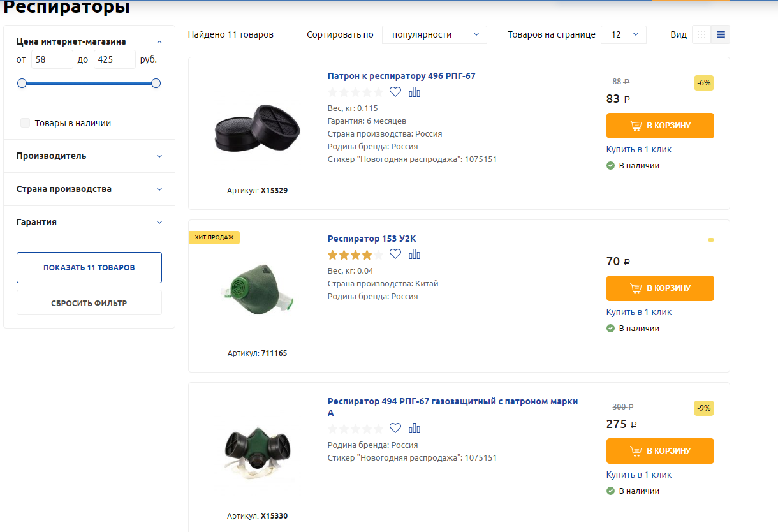
Task: Collapse the Цена интернет-магазина section
Action: click(x=159, y=42)
